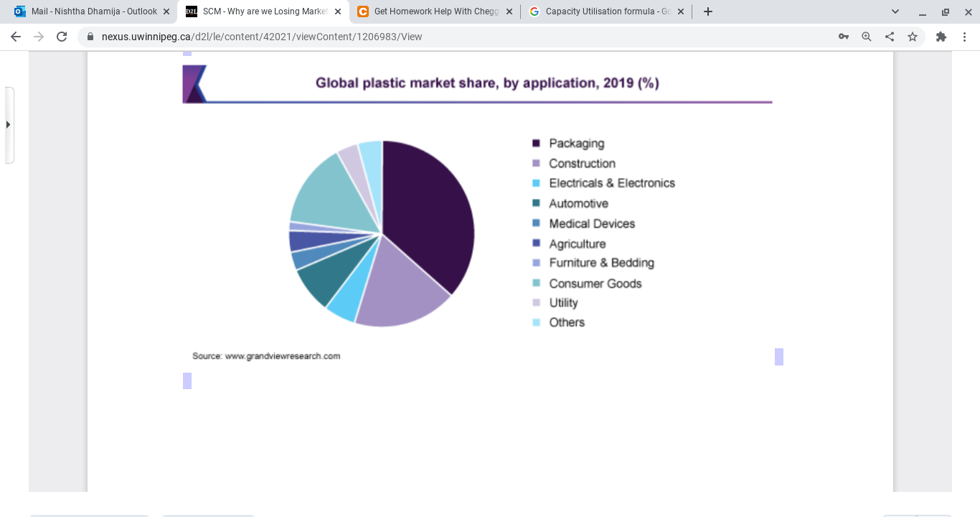Click the Electricals & Electronics legend swatch
This screenshot has width=980, height=517.
coord(536,183)
